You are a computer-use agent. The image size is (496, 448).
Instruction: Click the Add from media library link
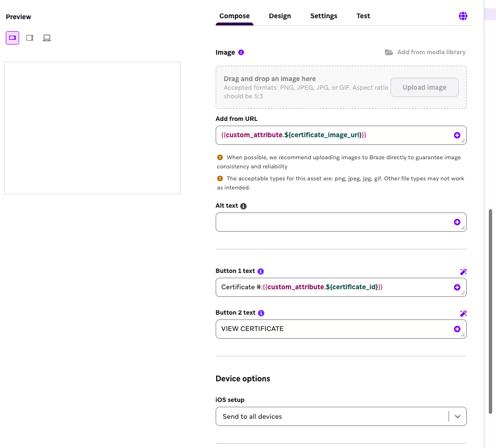pos(431,52)
